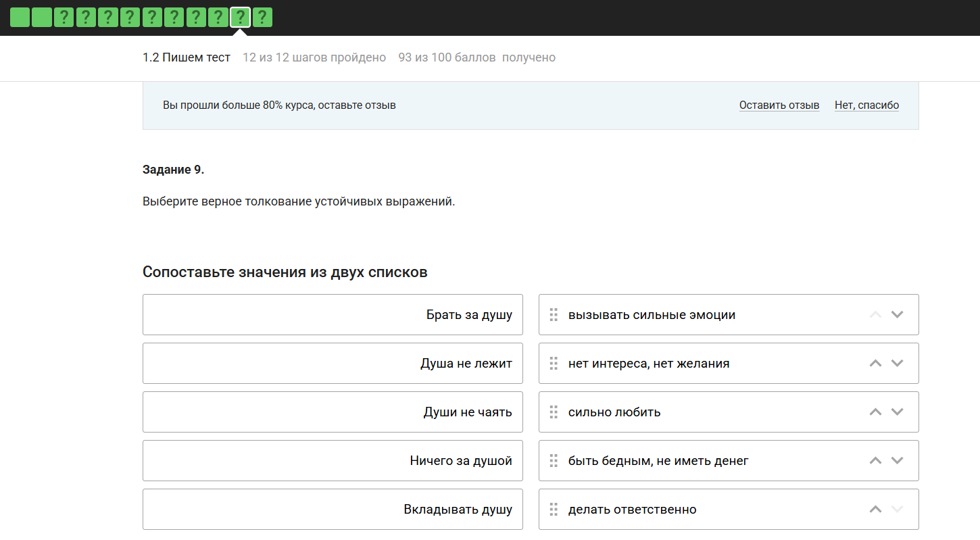
Task: Grab drag handle of 'вызывать сильные эмоции'
Action: [x=554, y=315]
